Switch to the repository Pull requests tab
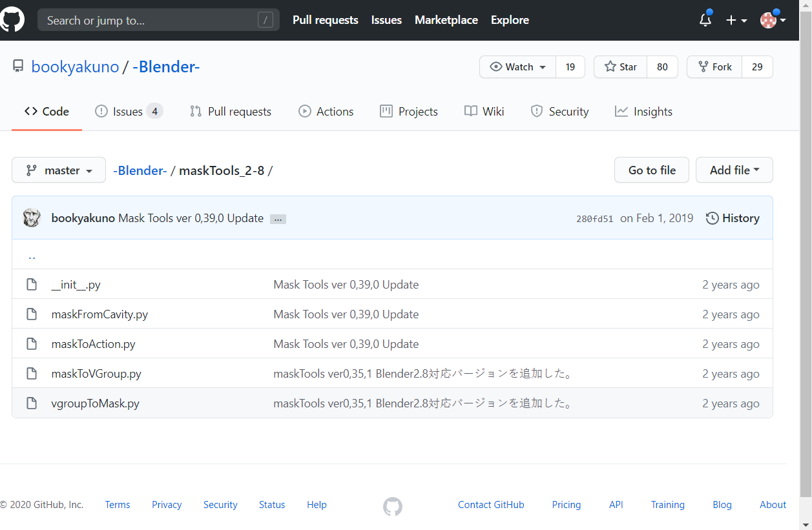The image size is (812, 530). (x=231, y=112)
